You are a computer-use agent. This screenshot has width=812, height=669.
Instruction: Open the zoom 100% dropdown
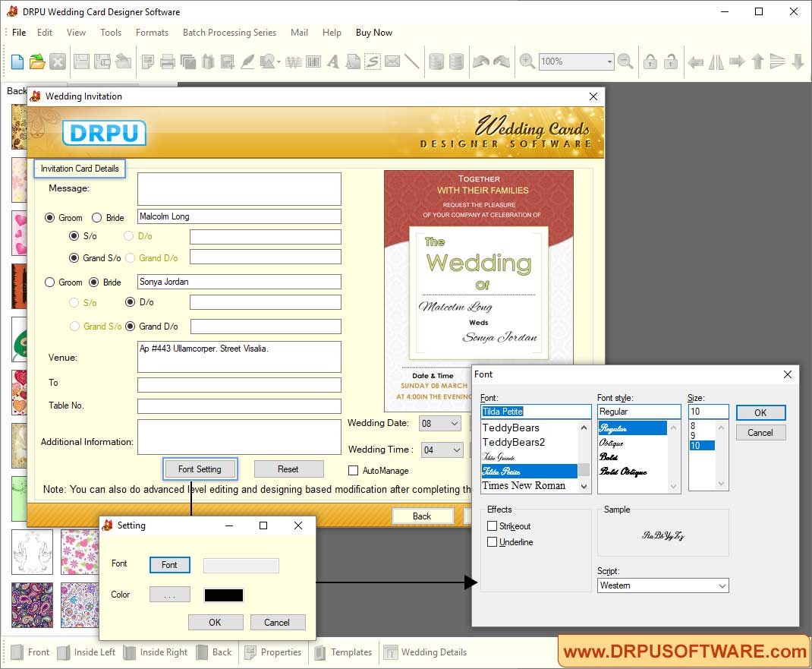coord(609,62)
